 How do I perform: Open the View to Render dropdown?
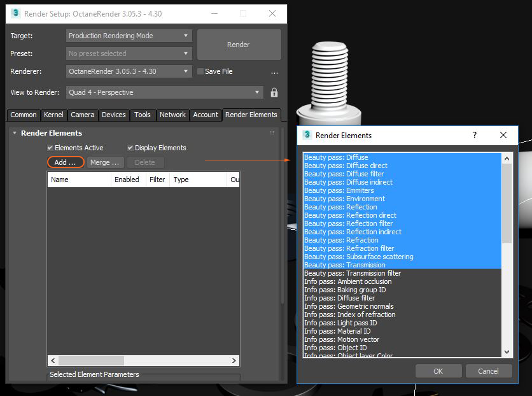point(163,92)
